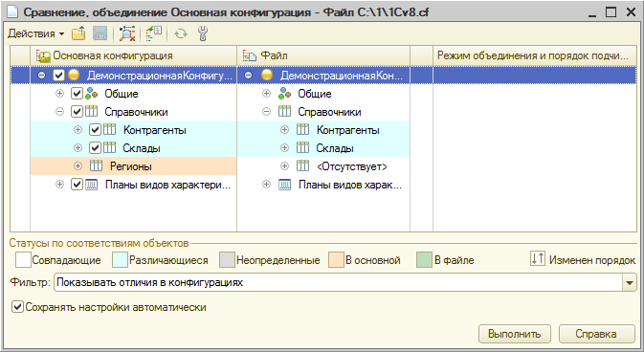Click the comparison report toolbar icon

point(154,33)
